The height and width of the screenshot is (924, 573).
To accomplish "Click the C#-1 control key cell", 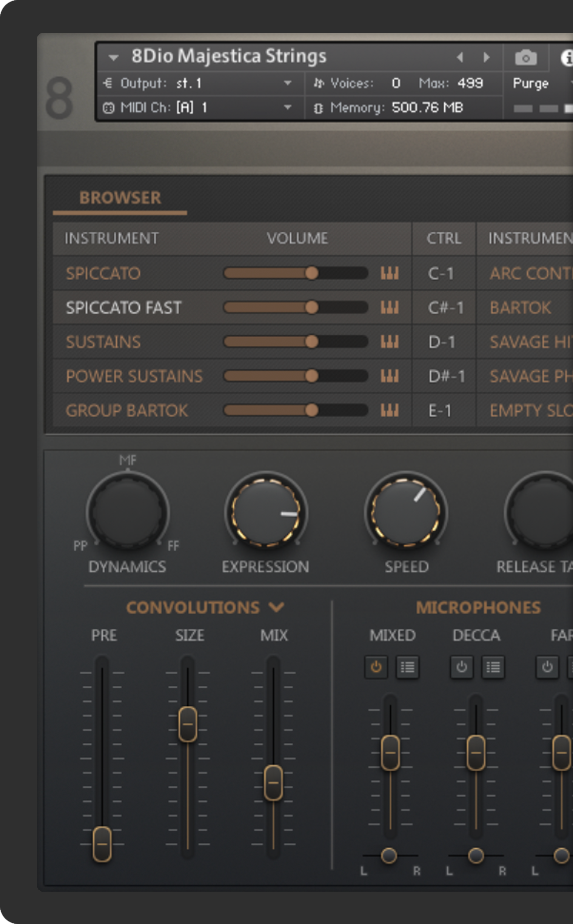I will 444,307.
